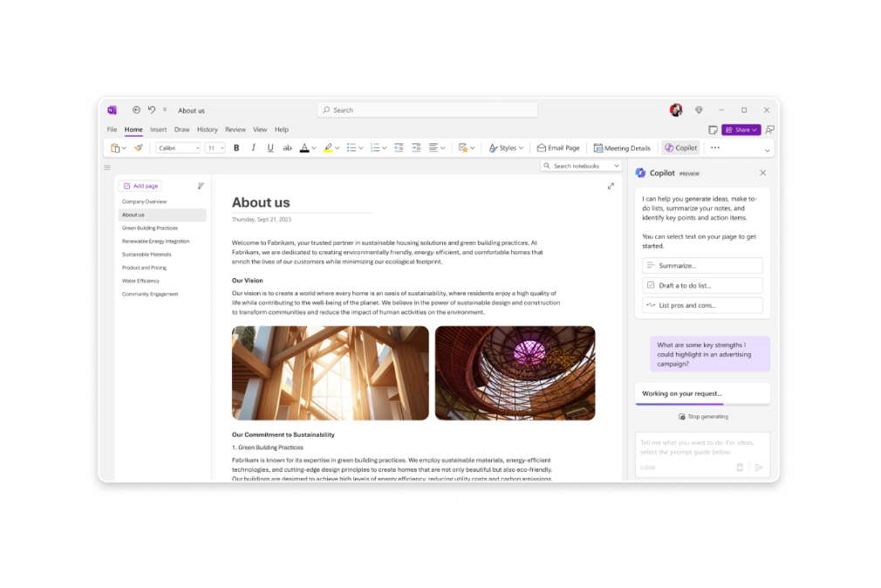This screenshot has width=881, height=588.
Task: Open the Green Building Practices page
Action: click(150, 229)
